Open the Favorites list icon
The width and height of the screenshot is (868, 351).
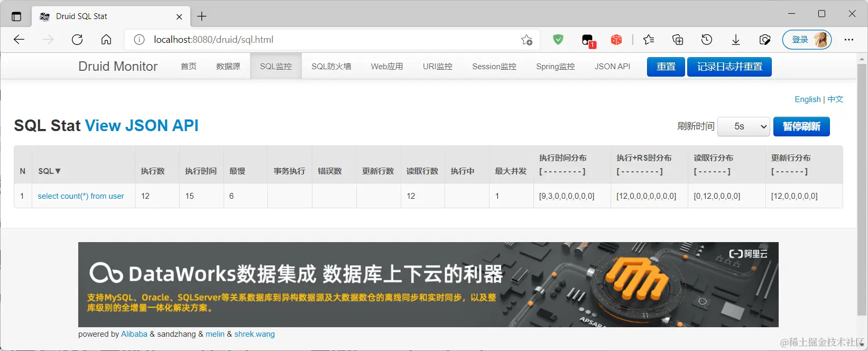(x=649, y=40)
